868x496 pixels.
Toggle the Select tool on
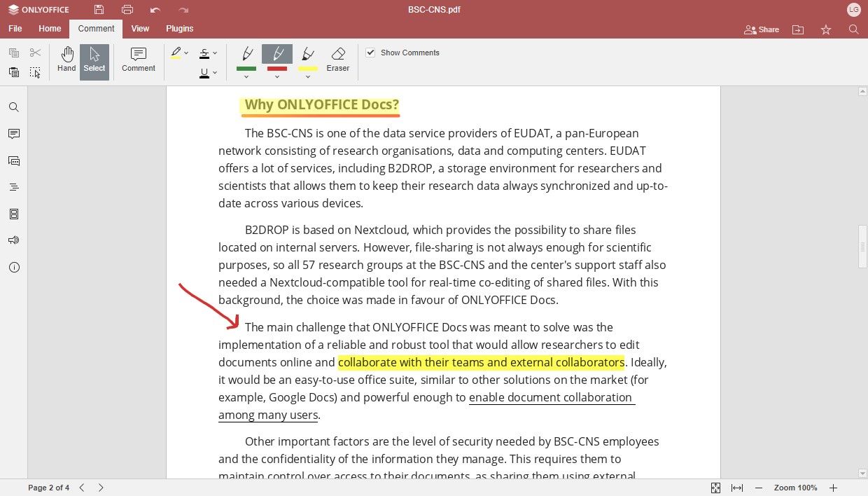(x=94, y=60)
